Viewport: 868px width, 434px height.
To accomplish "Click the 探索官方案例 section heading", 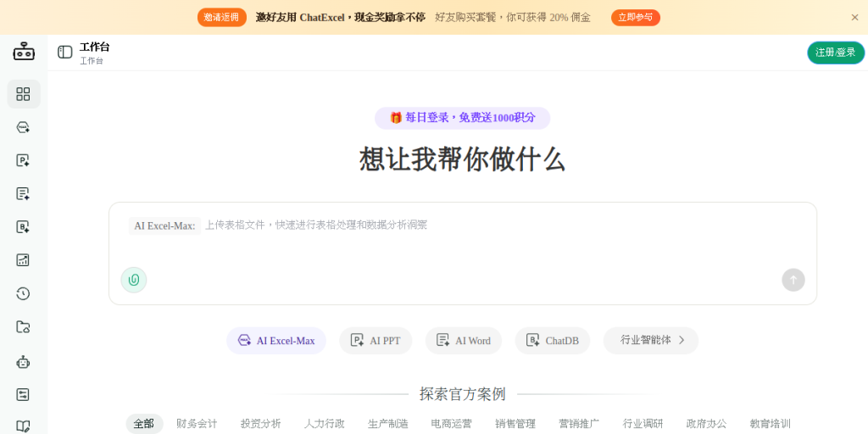I will tap(462, 394).
